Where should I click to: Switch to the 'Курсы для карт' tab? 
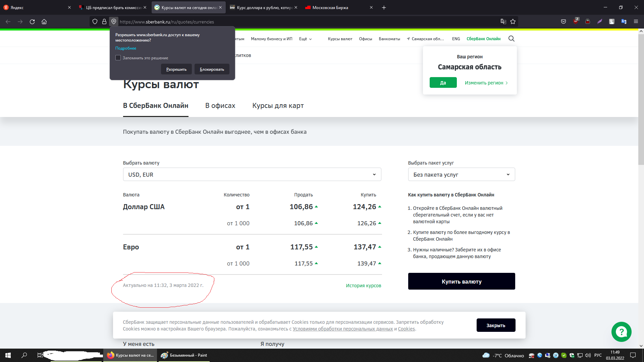(278, 106)
